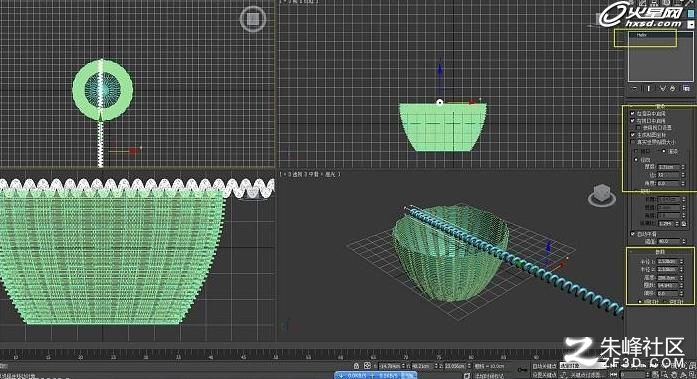The width and height of the screenshot is (697, 379).
Task: Select the Helix entry in the modifier stack
Action: 641,35
